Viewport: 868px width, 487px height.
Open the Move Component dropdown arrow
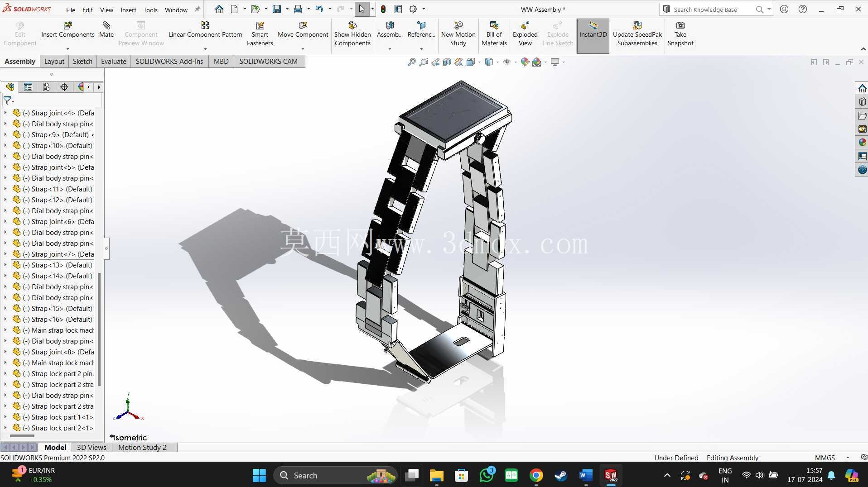click(303, 49)
